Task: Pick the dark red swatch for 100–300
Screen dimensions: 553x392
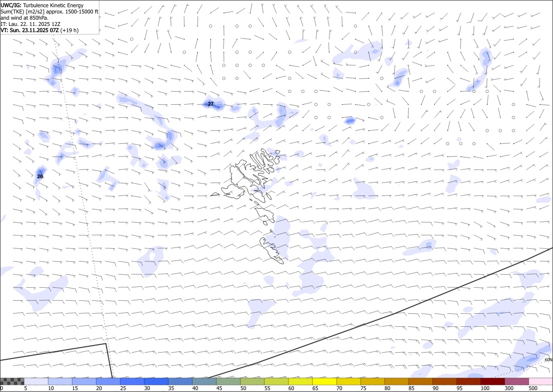Action: click(492, 381)
